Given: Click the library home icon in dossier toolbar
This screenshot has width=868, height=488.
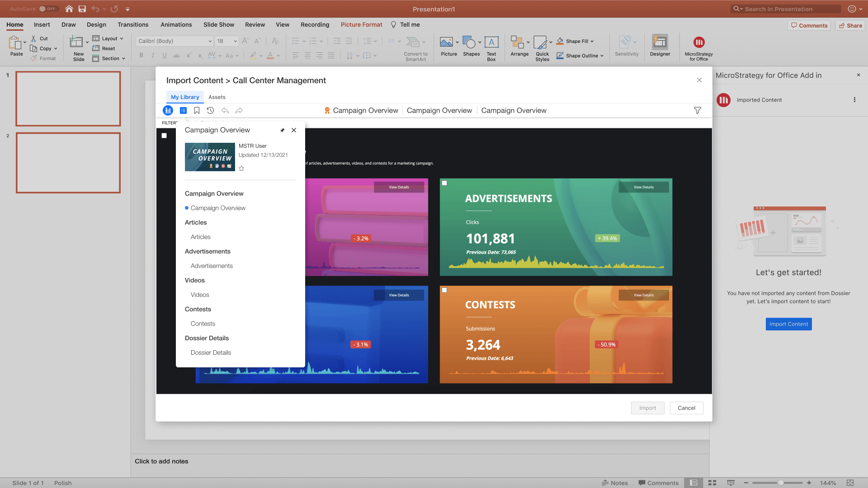Looking at the screenshot, I should coord(168,111).
